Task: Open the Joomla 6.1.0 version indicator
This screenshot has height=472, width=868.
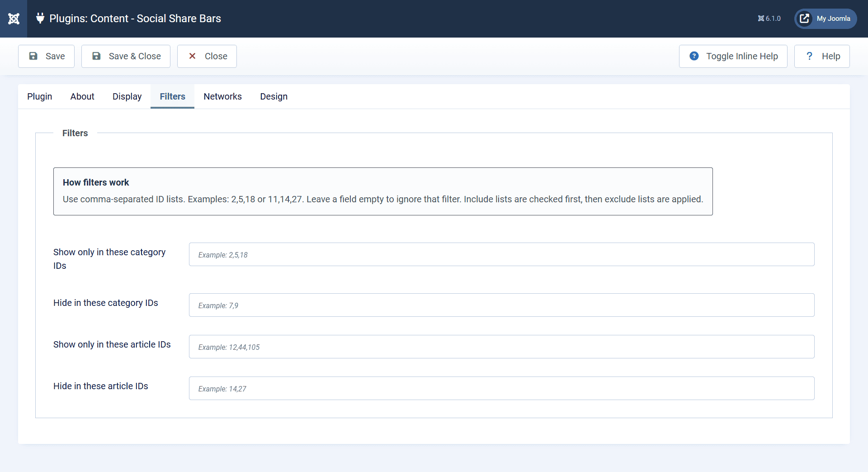Action: [769, 19]
